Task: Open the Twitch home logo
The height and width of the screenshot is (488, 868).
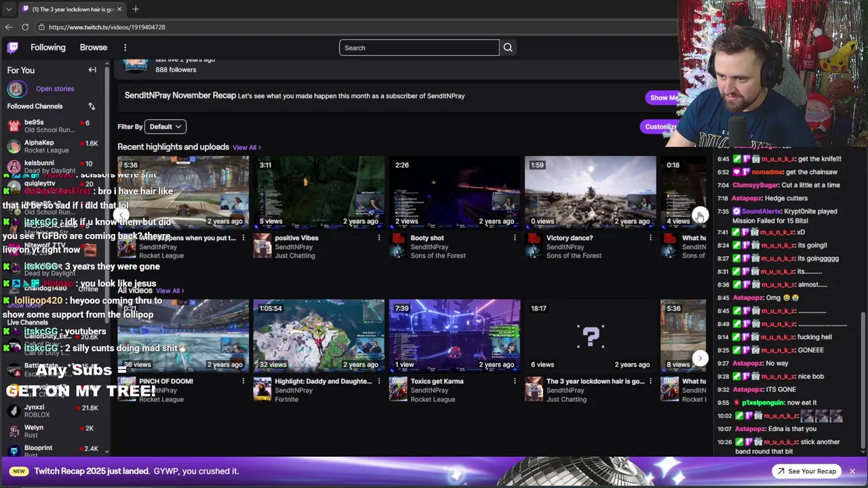Action: click(13, 47)
